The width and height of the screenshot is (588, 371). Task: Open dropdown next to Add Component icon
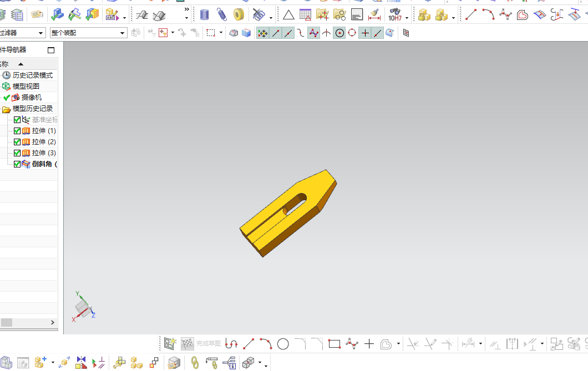pyautogui.click(x=53, y=362)
